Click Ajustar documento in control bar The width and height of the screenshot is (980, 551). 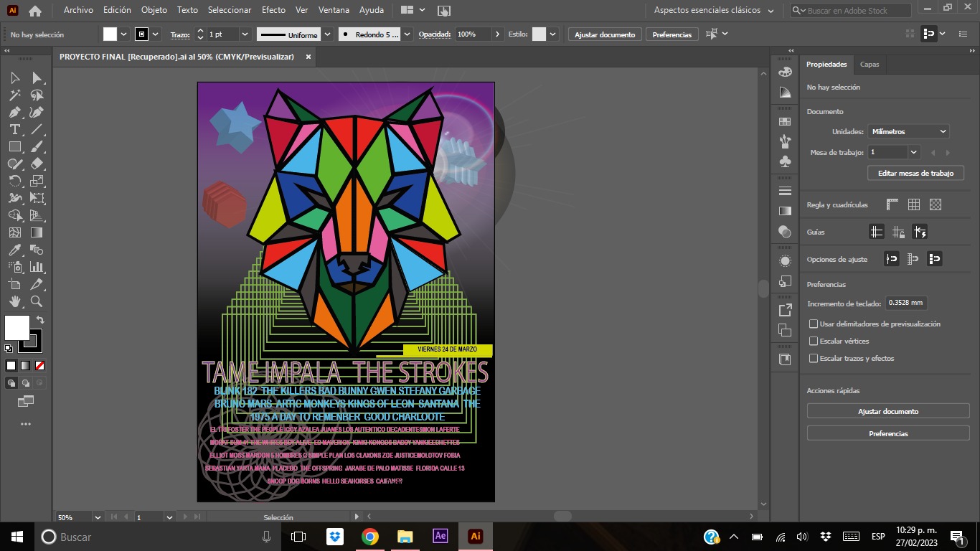(x=605, y=34)
